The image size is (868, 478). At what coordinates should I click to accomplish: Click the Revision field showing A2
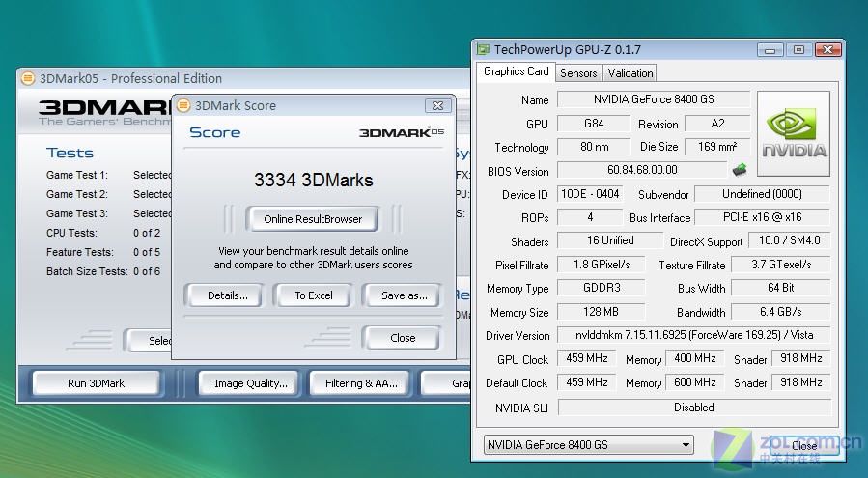pos(717,123)
